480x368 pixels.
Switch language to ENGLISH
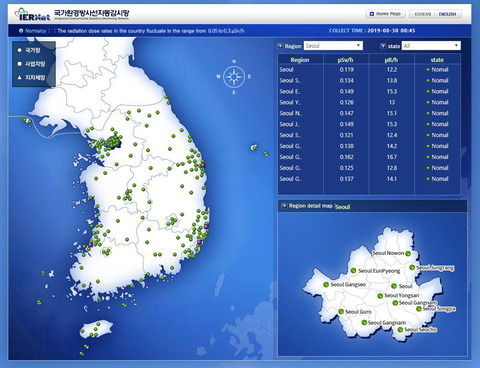(447, 14)
